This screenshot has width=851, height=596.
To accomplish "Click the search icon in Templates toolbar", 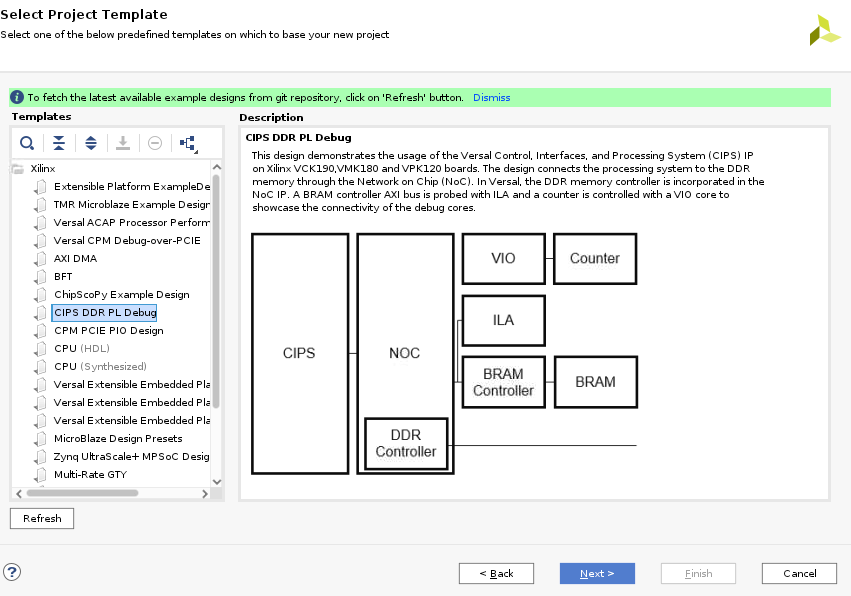I will tap(27, 143).
